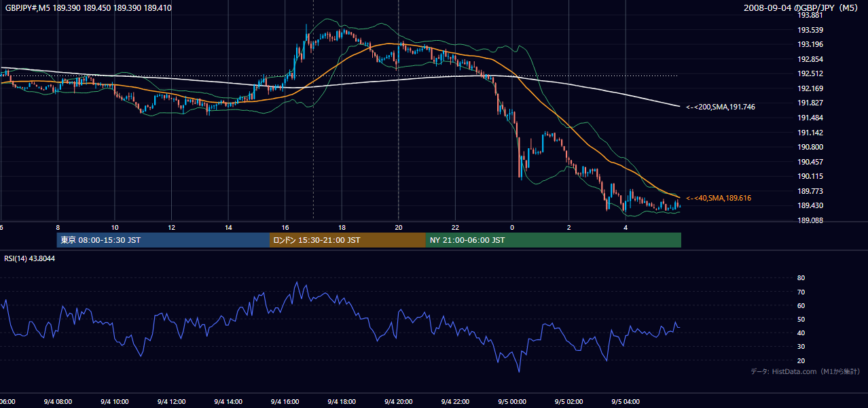The height and width of the screenshot is (408, 868).
Task: Click the RSI scale value 70
Action: click(801, 292)
